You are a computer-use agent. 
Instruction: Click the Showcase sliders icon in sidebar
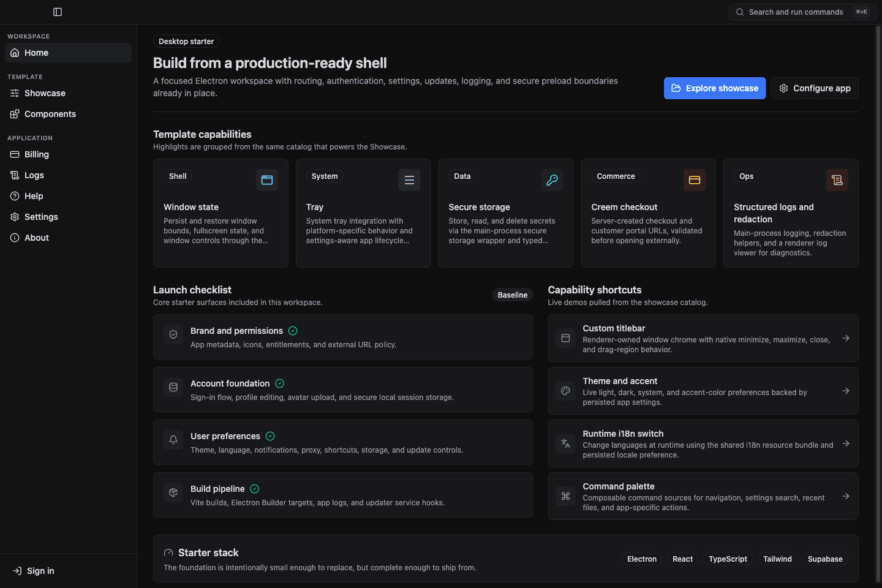[15, 93]
